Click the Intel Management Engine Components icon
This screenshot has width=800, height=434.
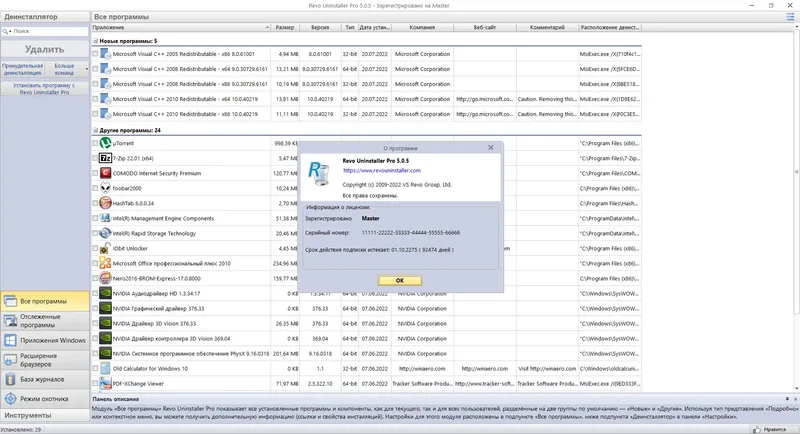point(105,218)
